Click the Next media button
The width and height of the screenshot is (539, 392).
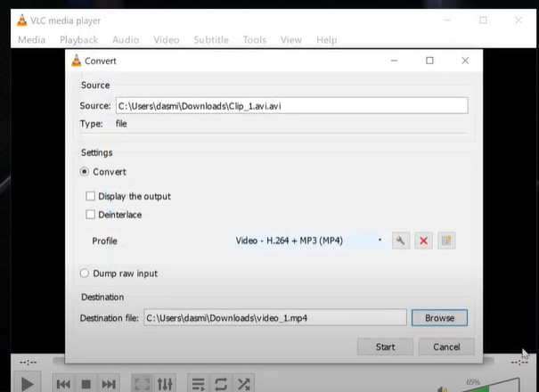(x=109, y=384)
